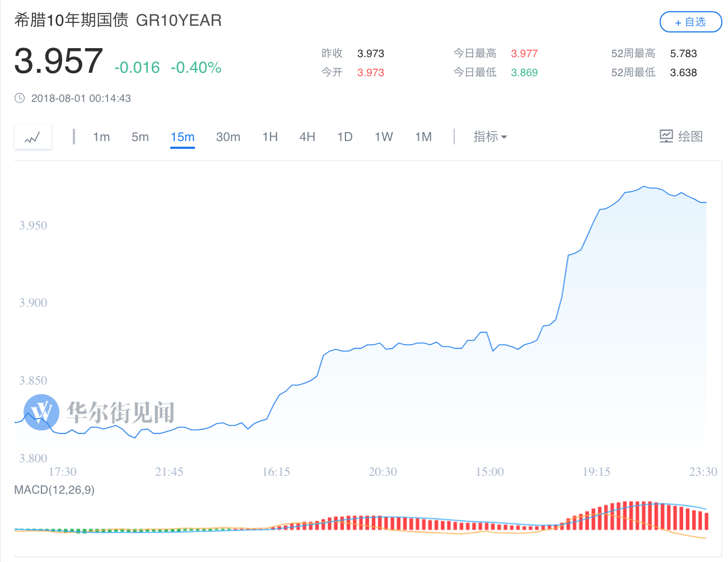Viewport: 728px width, 562px height.
Task: Open the 绘图 drawing tool
Action: point(681,137)
